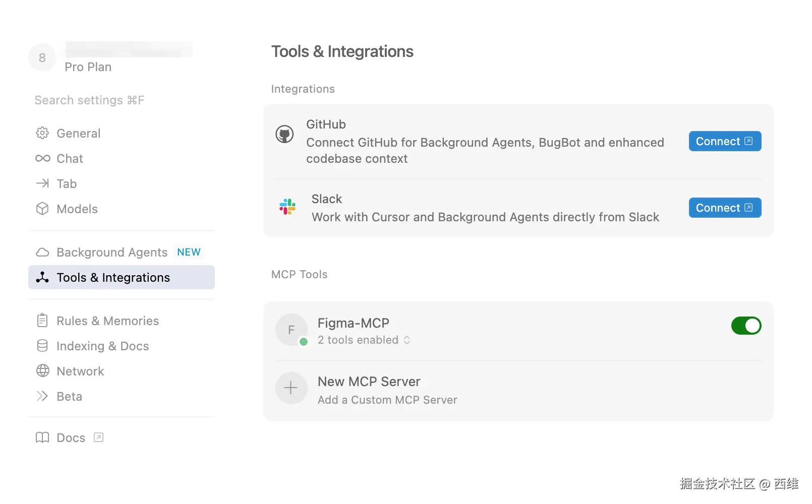Click the Indexing & Docs database icon
Image resolution: width=812 pixels, height=504 pixels.
click(x=42, y=346)
